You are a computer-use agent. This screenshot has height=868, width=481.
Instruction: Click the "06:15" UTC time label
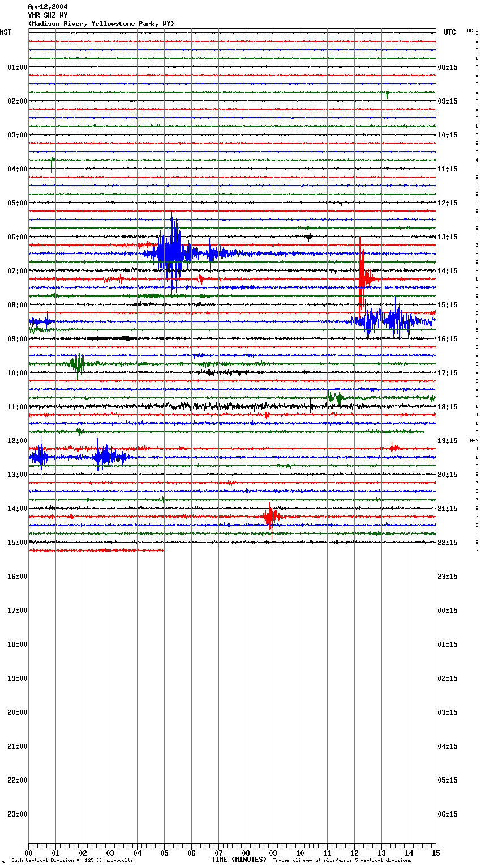[x=448, y=814]
